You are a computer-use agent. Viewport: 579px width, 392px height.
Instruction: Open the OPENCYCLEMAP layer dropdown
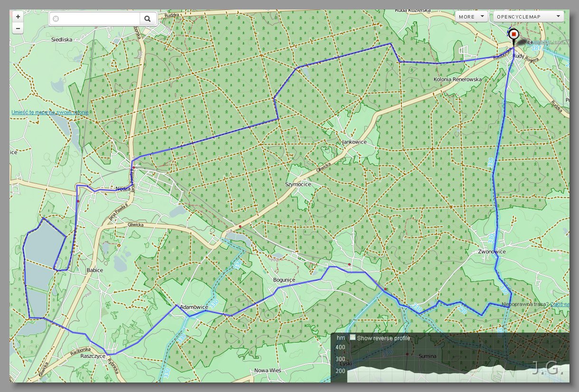(528, 17)
